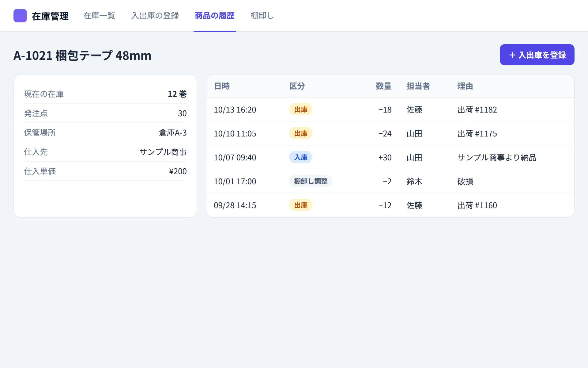Click the サンプル商事 supplier value
The image size is (588, 368).
click(x=163, y=152)
